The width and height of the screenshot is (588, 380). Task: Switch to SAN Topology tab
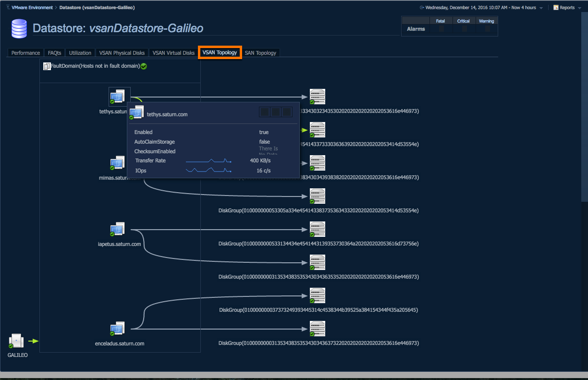point(260,53)
